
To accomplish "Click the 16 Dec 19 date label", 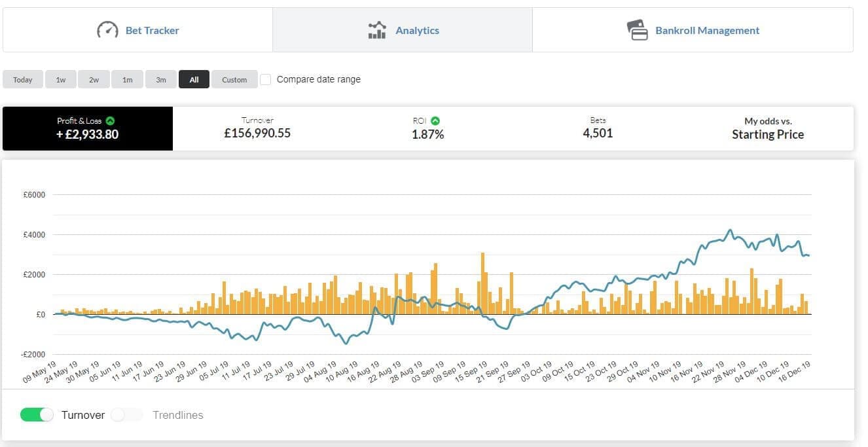I will point(793,371).
